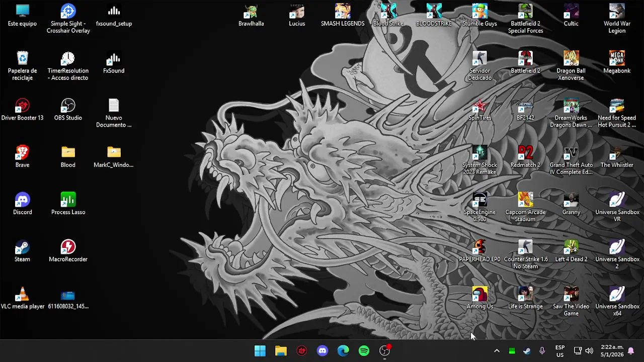Open File Explorer from the taskbar
Viewport: 644px width, 362px height.
tap(281, 350)
